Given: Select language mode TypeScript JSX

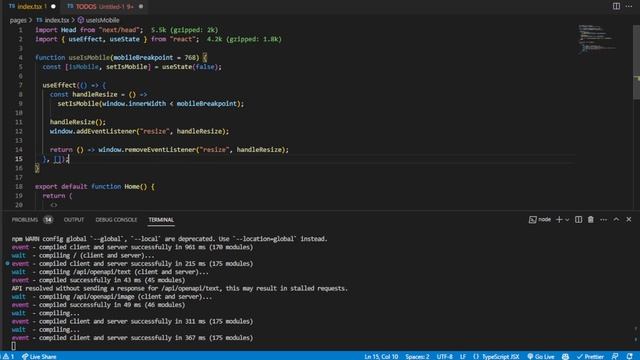Looking at the screenshot, I should click(x=496, y=356).
